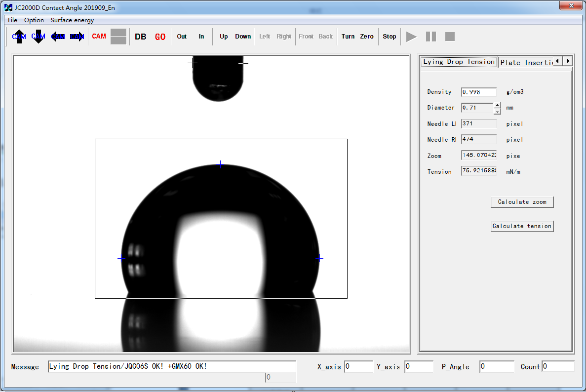
Task: Click the Density input field
Action: tap(478, 92)
